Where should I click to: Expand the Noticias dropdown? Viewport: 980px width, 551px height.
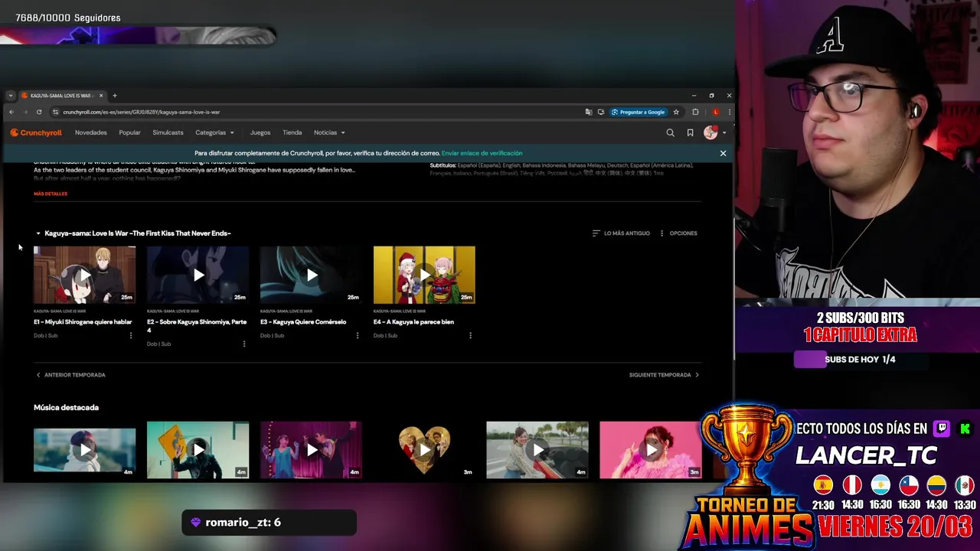[329, 132]
